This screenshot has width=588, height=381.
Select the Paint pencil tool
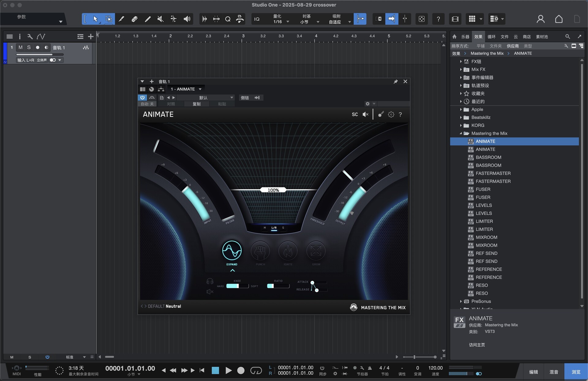148,19
